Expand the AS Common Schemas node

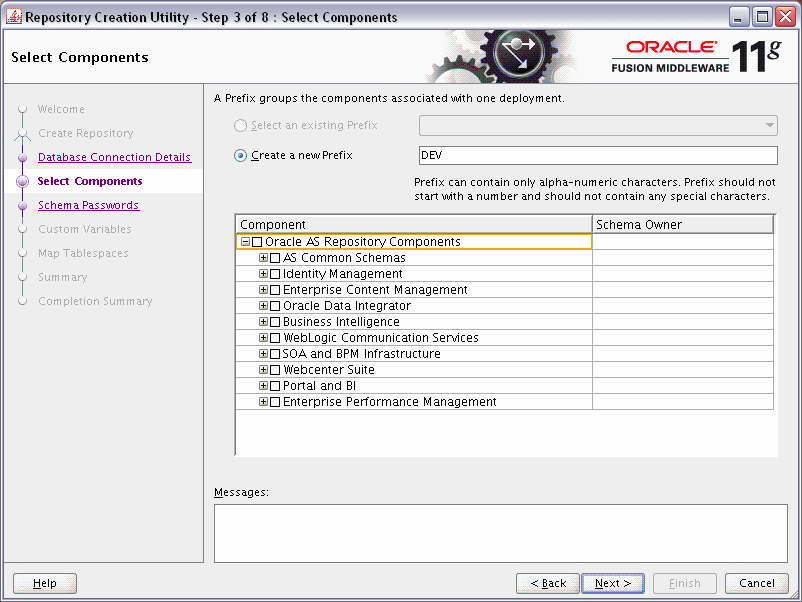262,257
